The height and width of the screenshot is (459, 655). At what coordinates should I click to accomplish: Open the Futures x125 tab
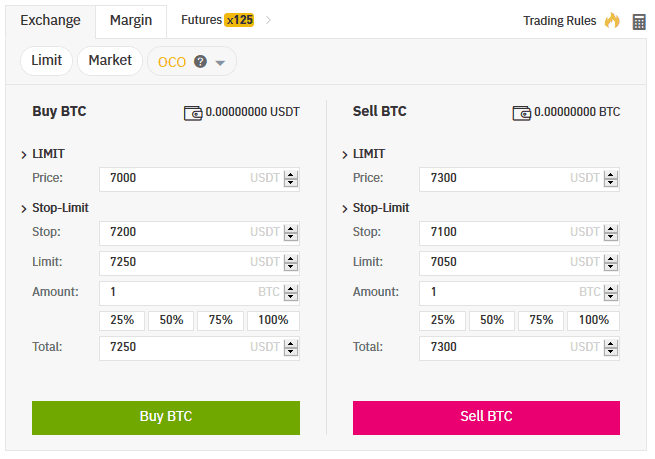tap(216, 20)
